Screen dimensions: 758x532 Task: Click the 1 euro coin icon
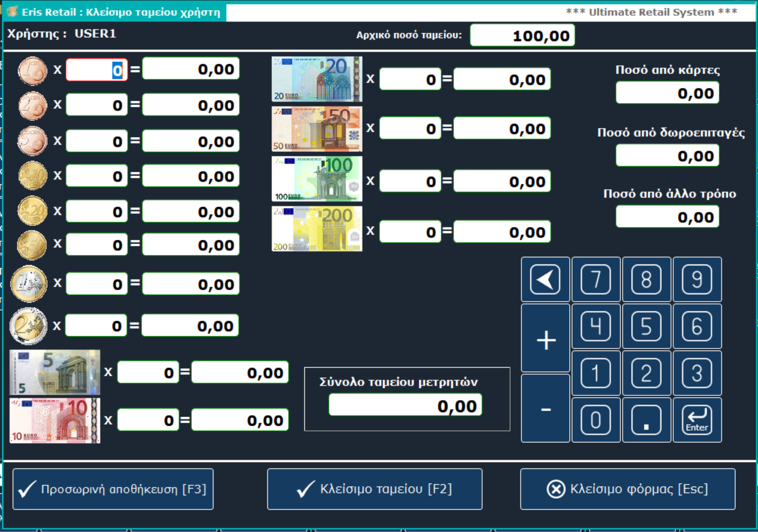tap(29, 284)
